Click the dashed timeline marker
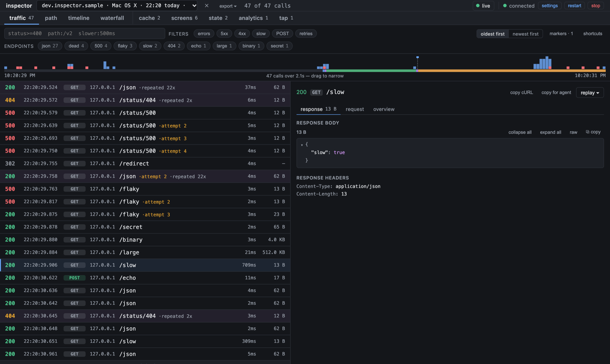 (418, 63)
